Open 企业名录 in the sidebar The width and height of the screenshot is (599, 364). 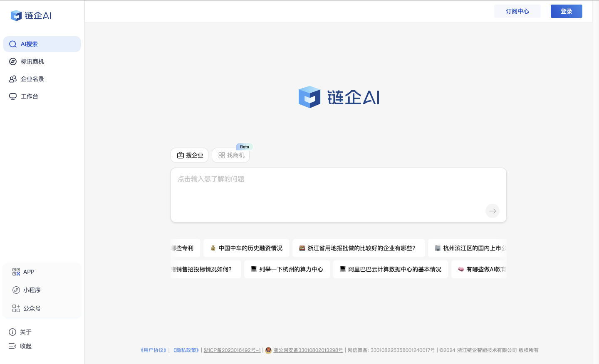pyautogui.click(x=42, y=79)
